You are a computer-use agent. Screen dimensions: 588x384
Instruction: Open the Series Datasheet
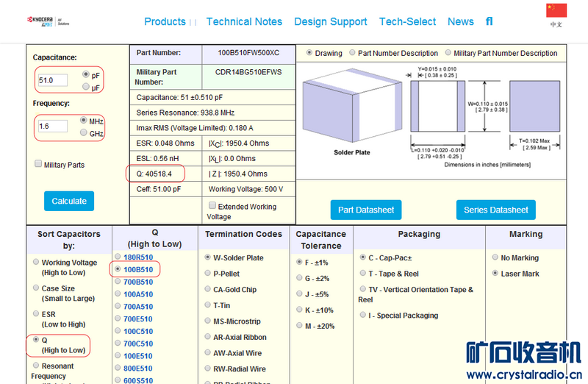coord(495,210)
